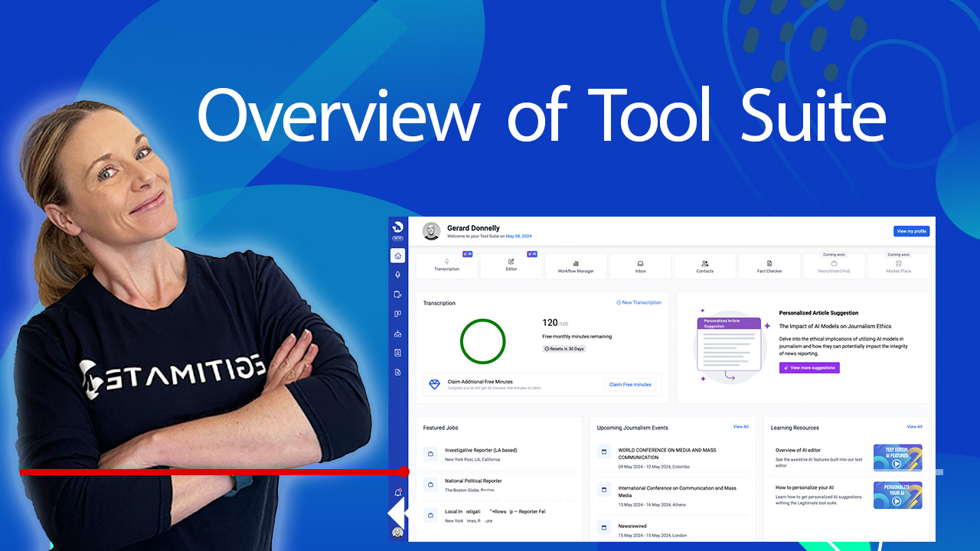This screenshot has width=980, height=551.
Task: Click View All for Upcoming Journalism Events
Action: 740,427
